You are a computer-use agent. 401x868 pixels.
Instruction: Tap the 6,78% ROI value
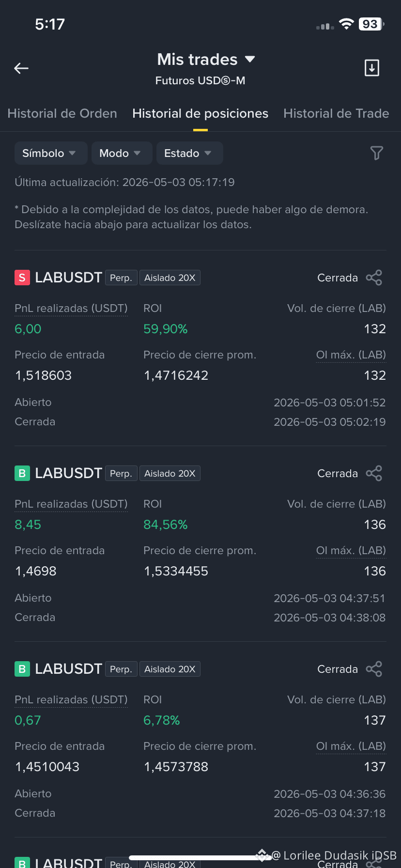click(162, 720)
